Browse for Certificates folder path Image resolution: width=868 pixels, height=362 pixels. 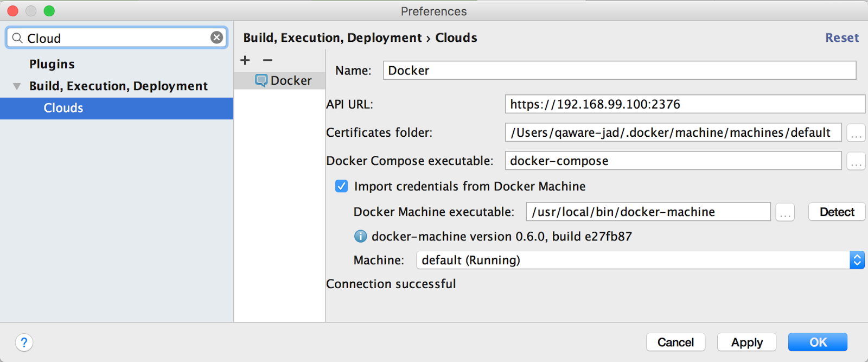coord(856,133)
